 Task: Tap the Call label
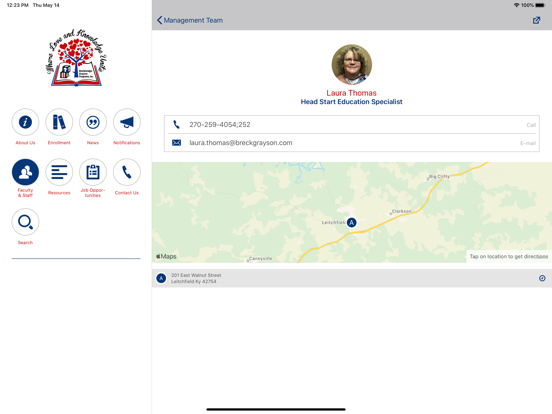click(531, 125)
